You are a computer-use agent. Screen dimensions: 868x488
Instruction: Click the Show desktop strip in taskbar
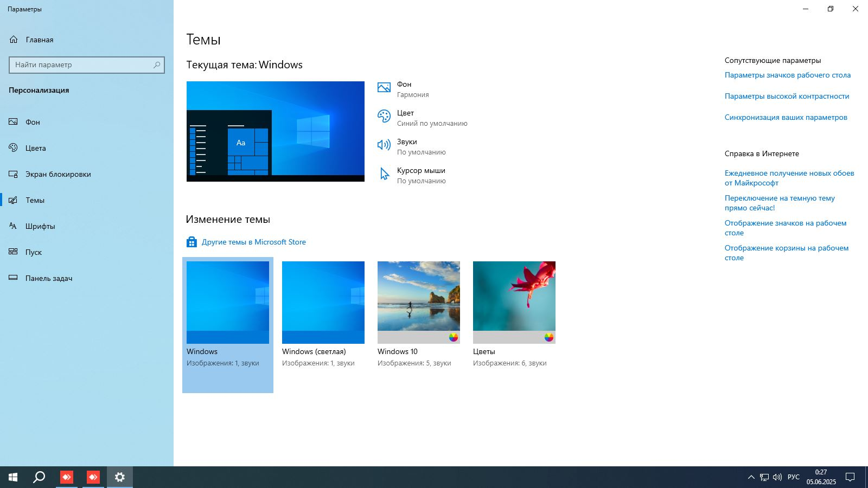pyautogui.click(x=866, y=477)
